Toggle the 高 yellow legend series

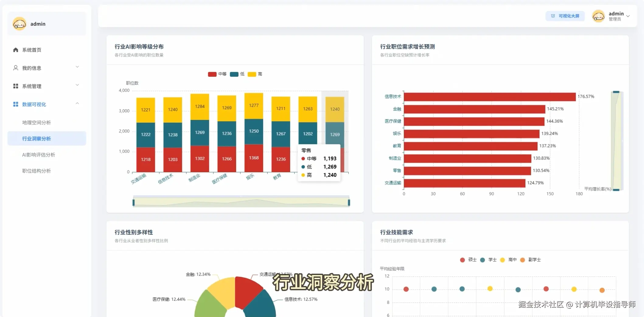coord(255,74)
